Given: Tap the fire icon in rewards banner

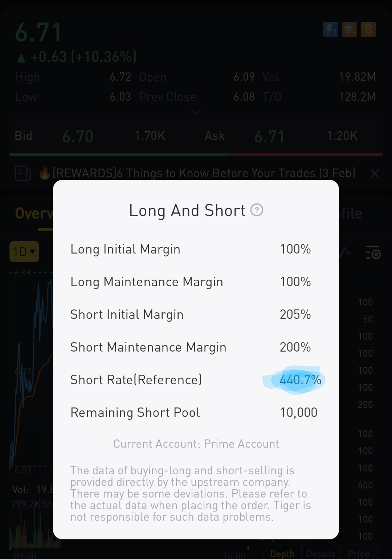Looking at the screenshot, I should [x=45, y=173].
